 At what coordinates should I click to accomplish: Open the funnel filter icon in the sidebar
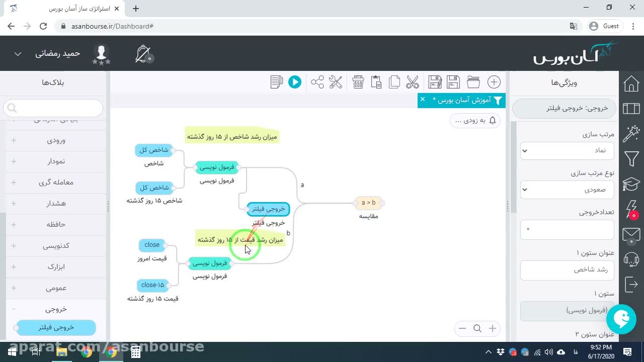tap(631, 159)
